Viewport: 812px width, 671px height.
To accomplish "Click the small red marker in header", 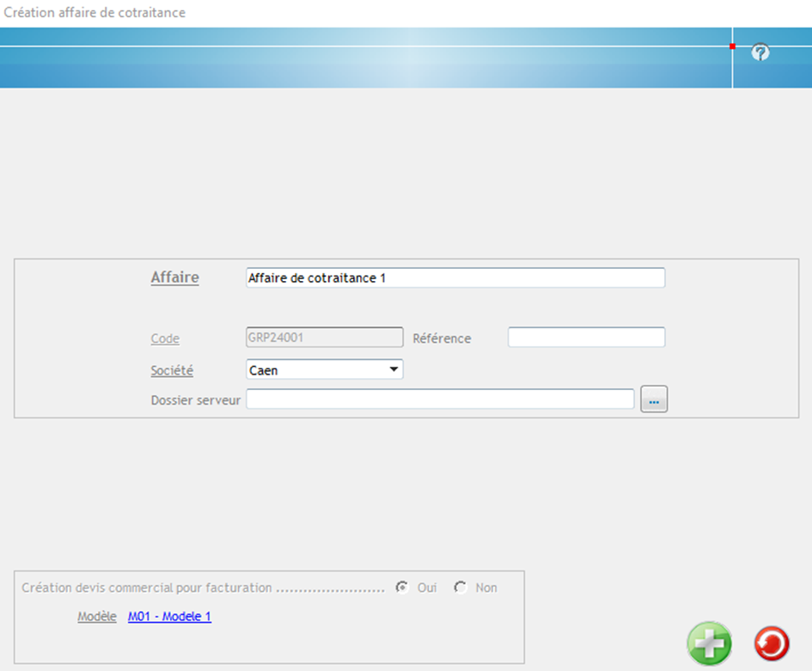I will coord(732,46).
